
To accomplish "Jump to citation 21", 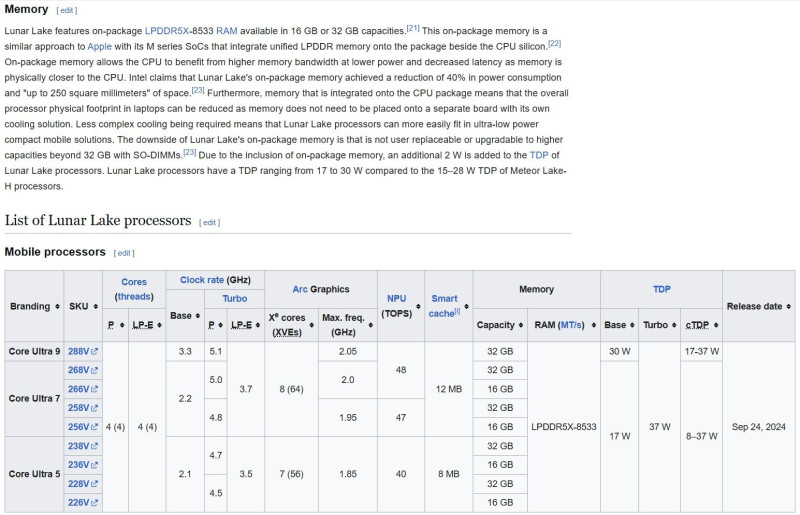I will tap(413, 28).
